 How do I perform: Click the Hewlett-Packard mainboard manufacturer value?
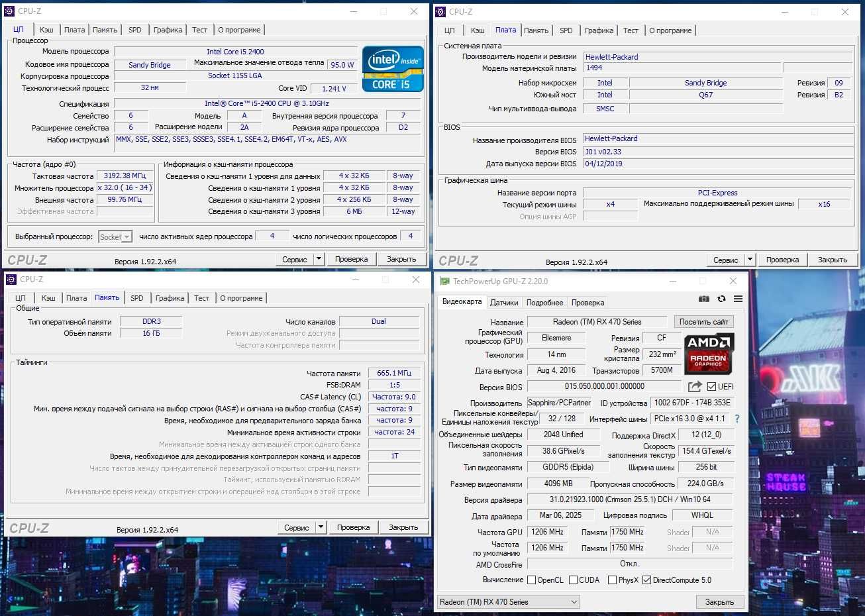click(717, 57)
